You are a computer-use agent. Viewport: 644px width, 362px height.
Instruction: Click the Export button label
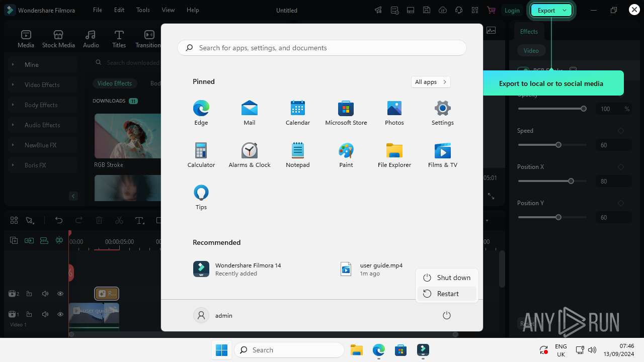pyautogui.click(x=546, y=10)
